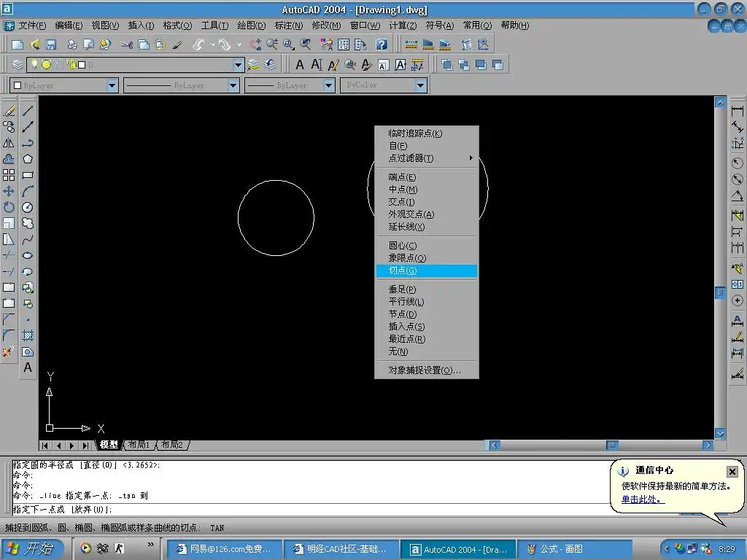Screen dimensions: 747x560
Task: Click the Match Properties brush icon
Action: [x=177, y=44]
